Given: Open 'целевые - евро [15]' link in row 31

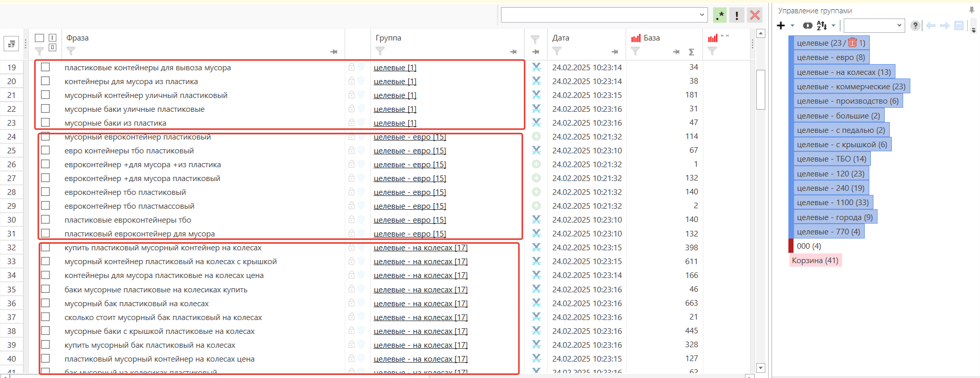Looking at the screenshot, I should pyautogui.click(x=410, y=233).
